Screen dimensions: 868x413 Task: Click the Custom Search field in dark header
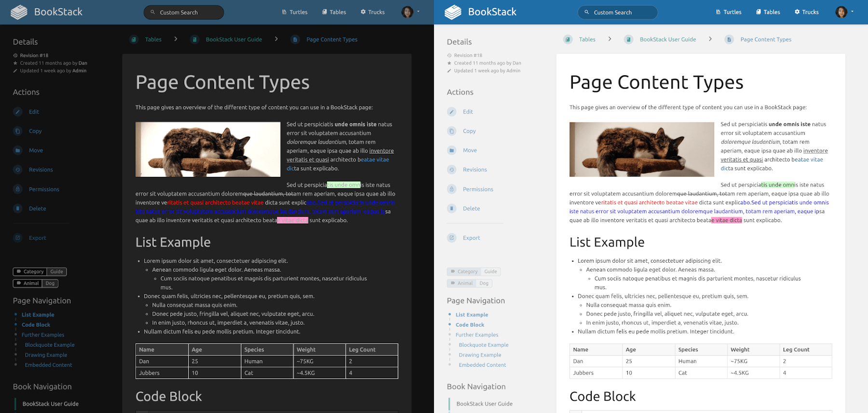click(x=184, y=13)
